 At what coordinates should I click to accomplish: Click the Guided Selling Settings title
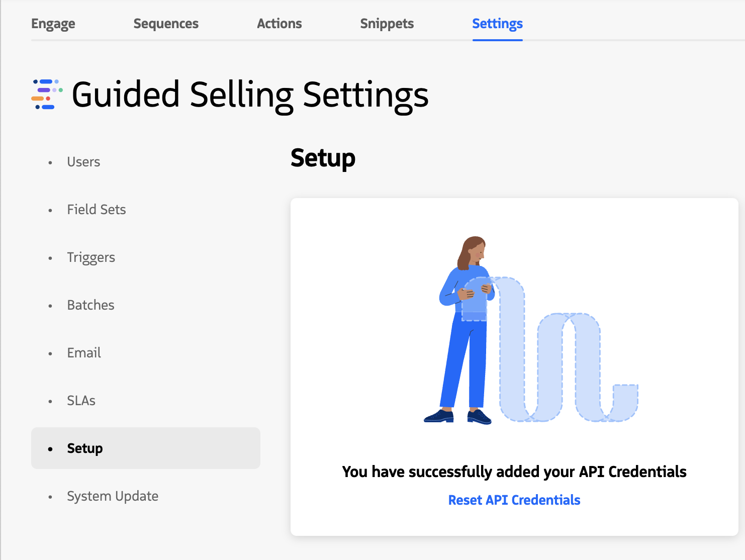pos(250,95)
